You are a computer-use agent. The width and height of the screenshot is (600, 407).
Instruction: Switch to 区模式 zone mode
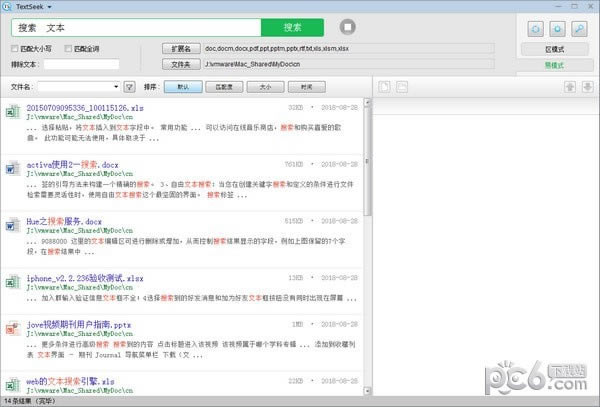555,48
